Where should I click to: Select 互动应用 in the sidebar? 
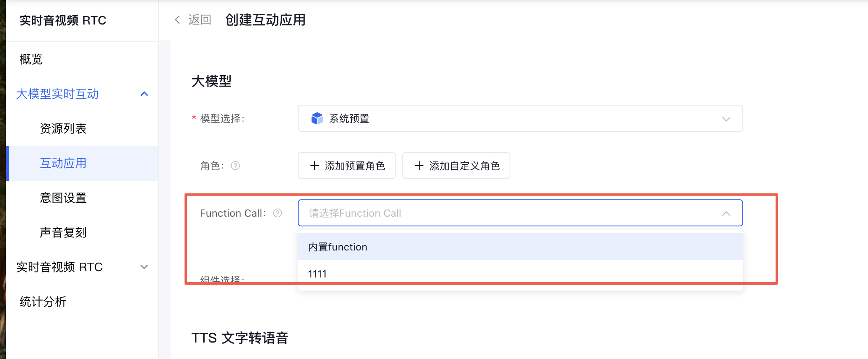coord(63,163)
